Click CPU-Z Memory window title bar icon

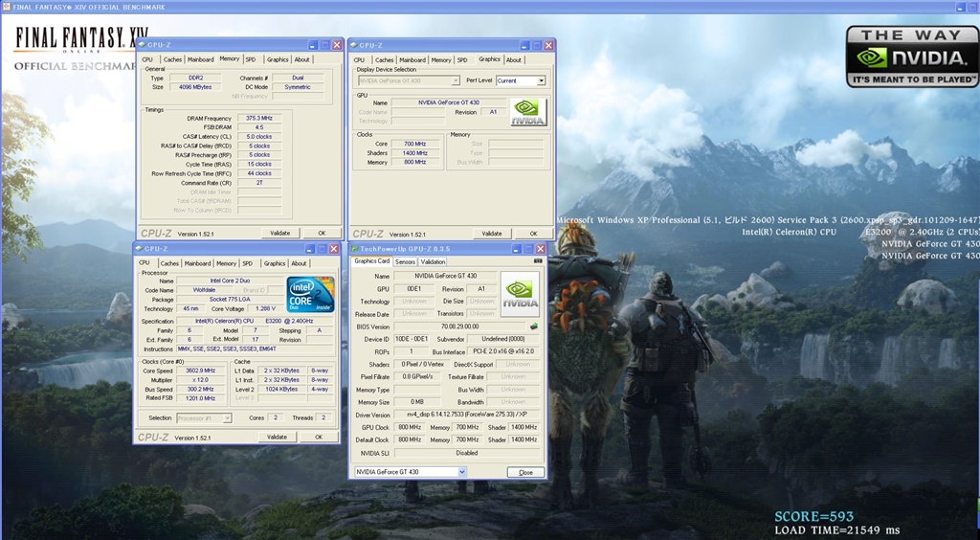pyautogui.click(x=143, y=45)
